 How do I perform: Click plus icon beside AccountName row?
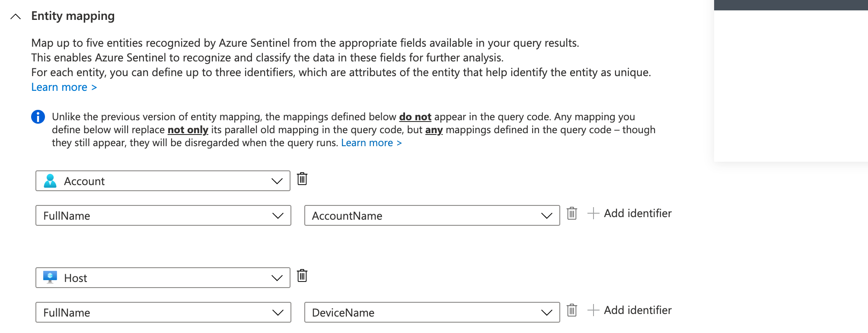coord(594,213)
